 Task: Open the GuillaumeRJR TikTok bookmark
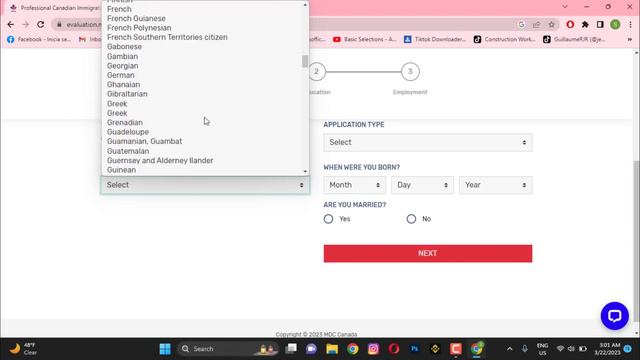[x=574, y=40]
